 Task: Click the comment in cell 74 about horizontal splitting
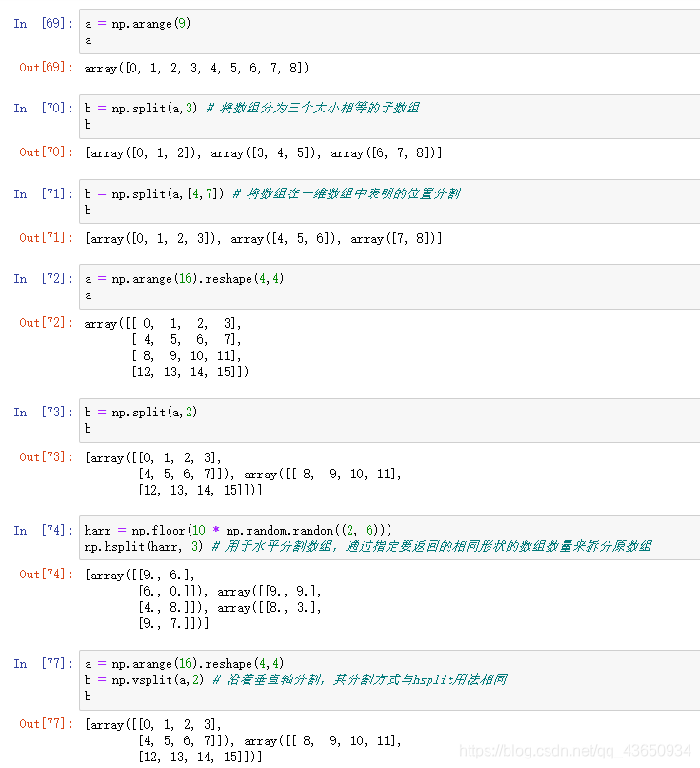(x=431, y=546)
